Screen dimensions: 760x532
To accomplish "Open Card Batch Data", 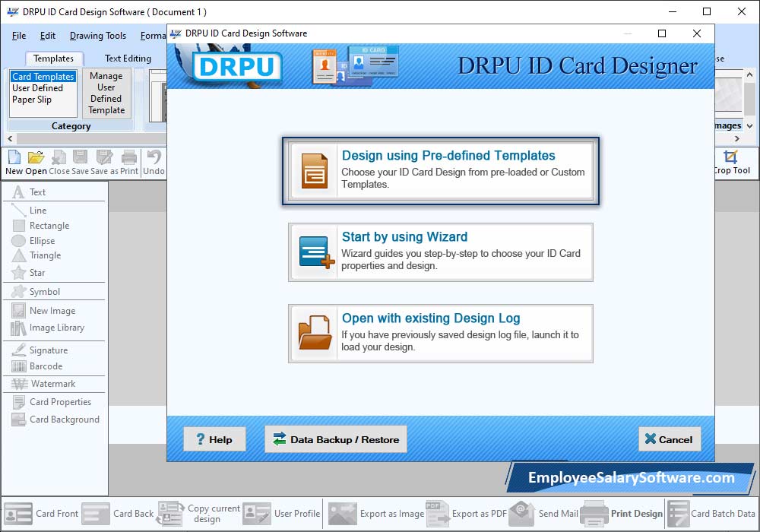I will point(711,514).
